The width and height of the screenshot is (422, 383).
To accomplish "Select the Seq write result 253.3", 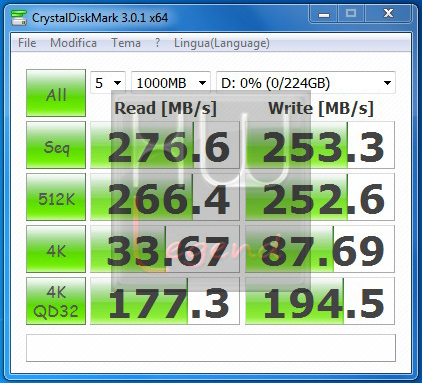I will [x=320, y=145].
